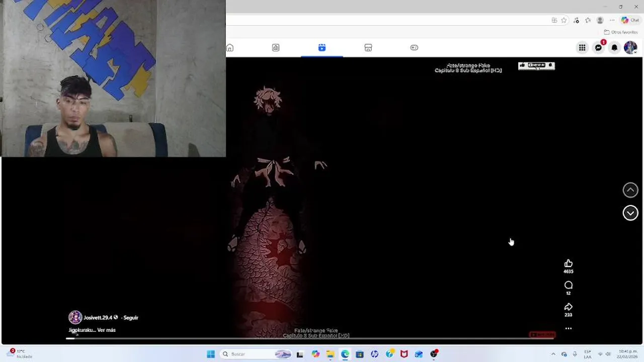The image size is (644, 362).
Task: Open Facebook menu grid icon
Action: (582, 48)
